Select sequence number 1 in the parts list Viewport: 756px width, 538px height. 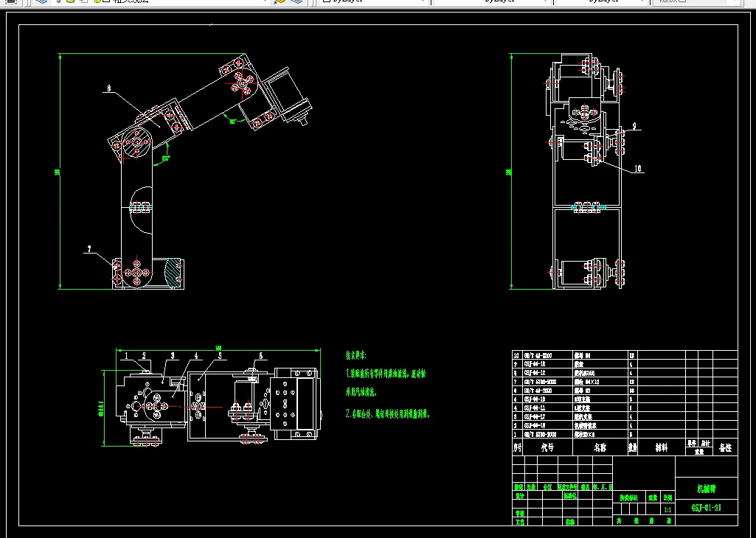tap(516, 434)
